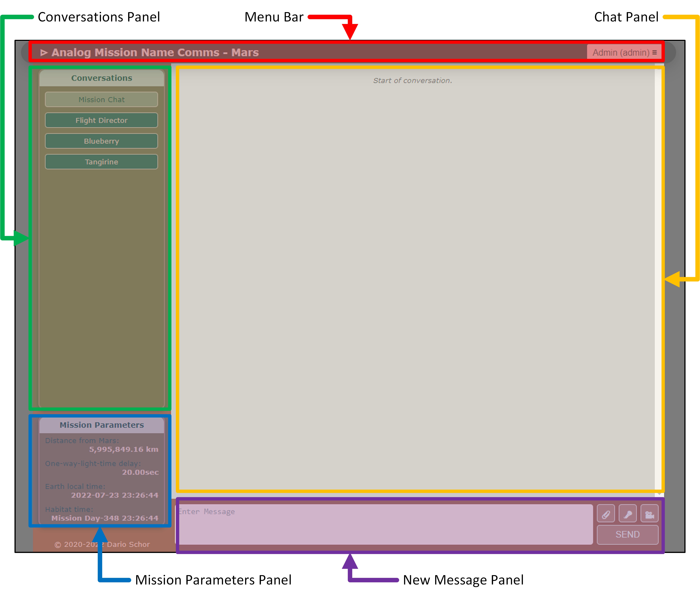The height and width of the screenshot is (597, 700).
Task: Click the One-way-light-time delay label
Action: [93, 463]
